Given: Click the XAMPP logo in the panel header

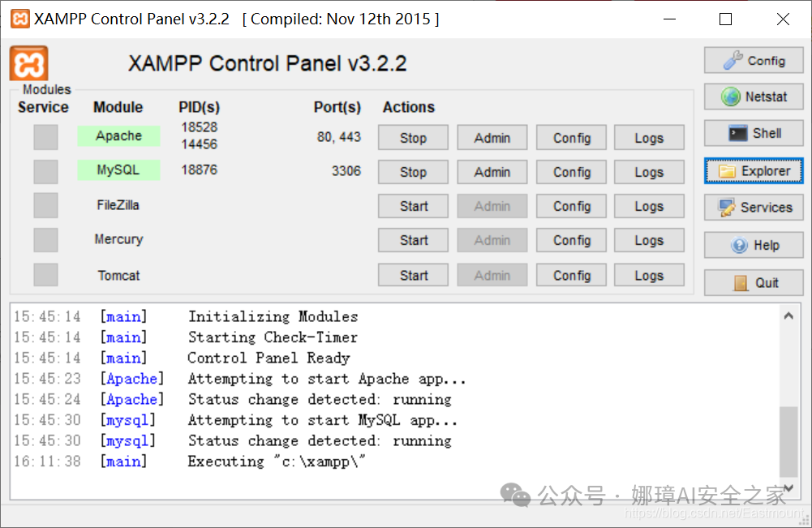Looking at the screenshot, I should [29, 63].
